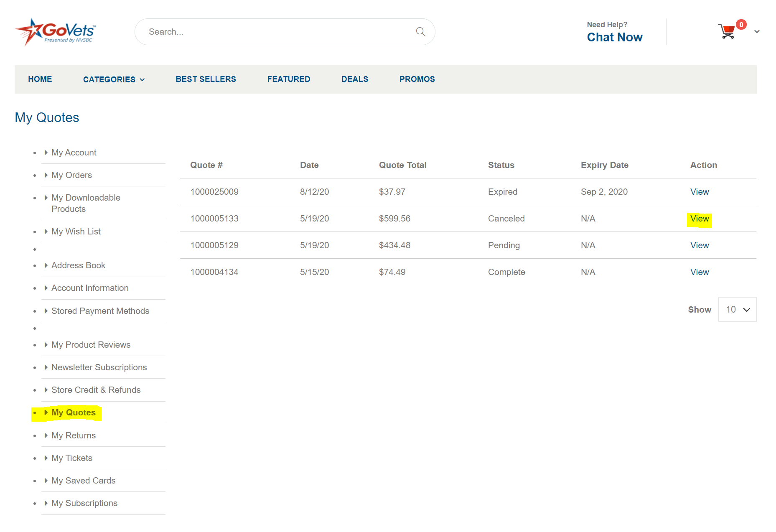Go to Best Sellers in navigation
The image size is (776, 532).
point(206,79)
